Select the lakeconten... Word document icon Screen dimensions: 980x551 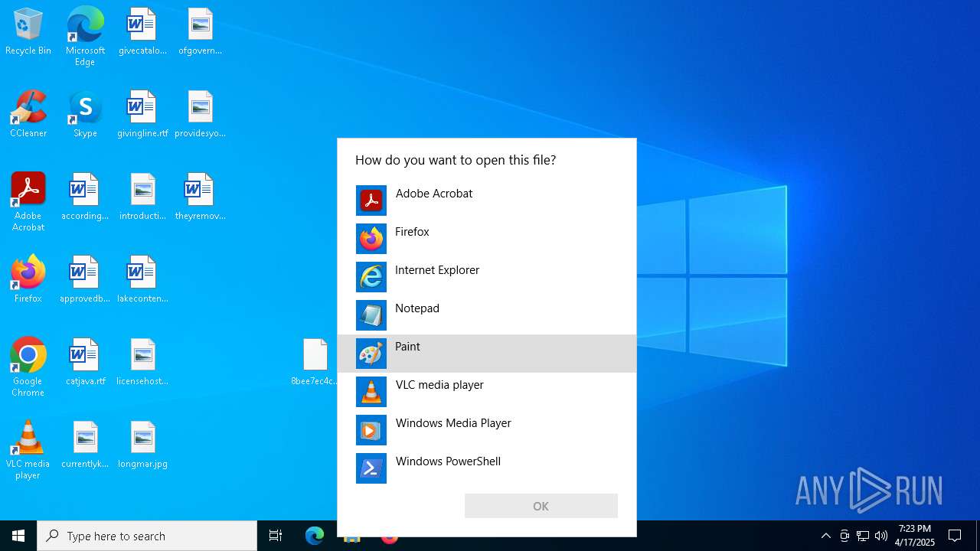[142, 280]
